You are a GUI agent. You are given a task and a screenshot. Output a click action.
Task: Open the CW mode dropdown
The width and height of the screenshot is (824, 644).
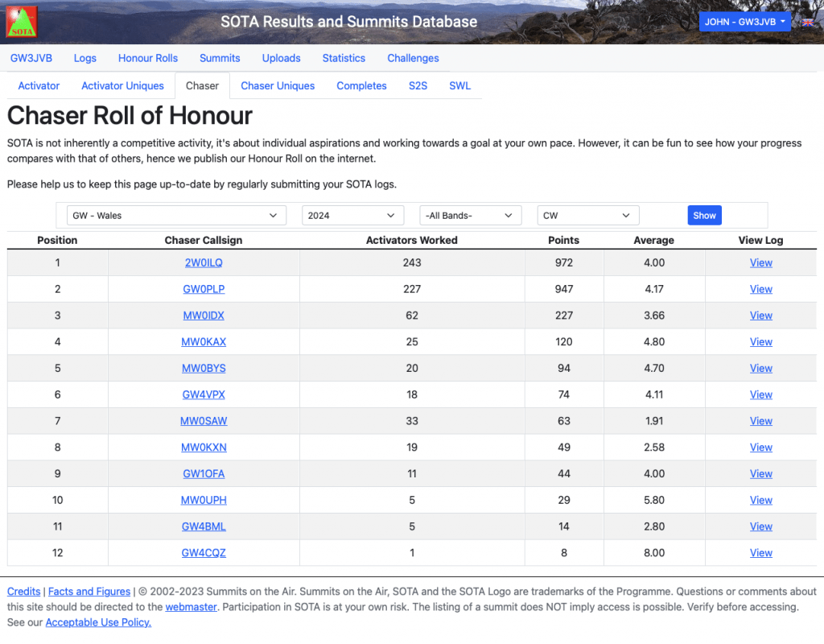tap(588, 216)
